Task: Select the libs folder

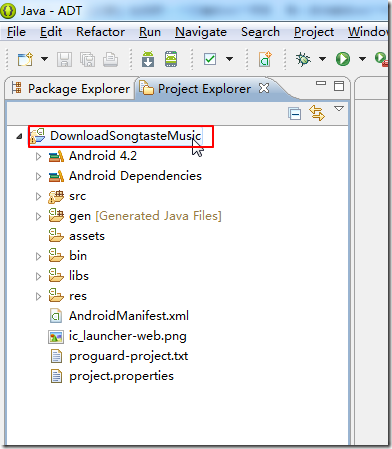Action: tap(79, 276)
